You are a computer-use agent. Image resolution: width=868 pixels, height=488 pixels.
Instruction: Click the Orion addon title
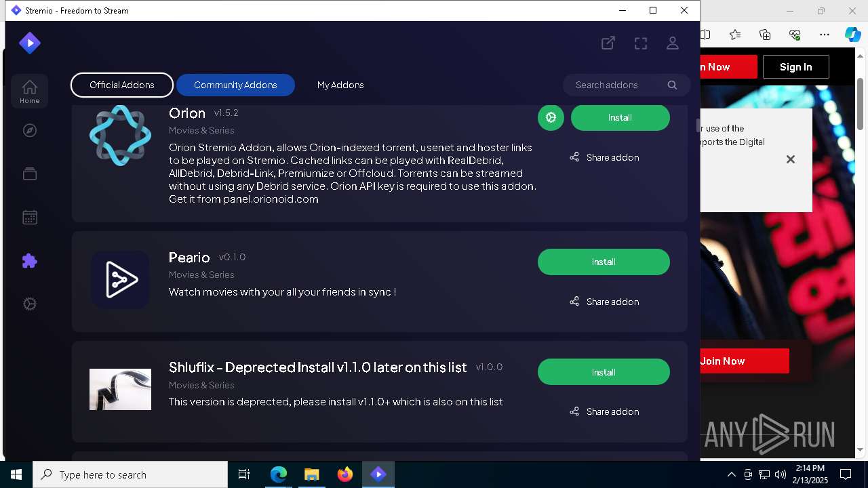(x=187, y=113)
